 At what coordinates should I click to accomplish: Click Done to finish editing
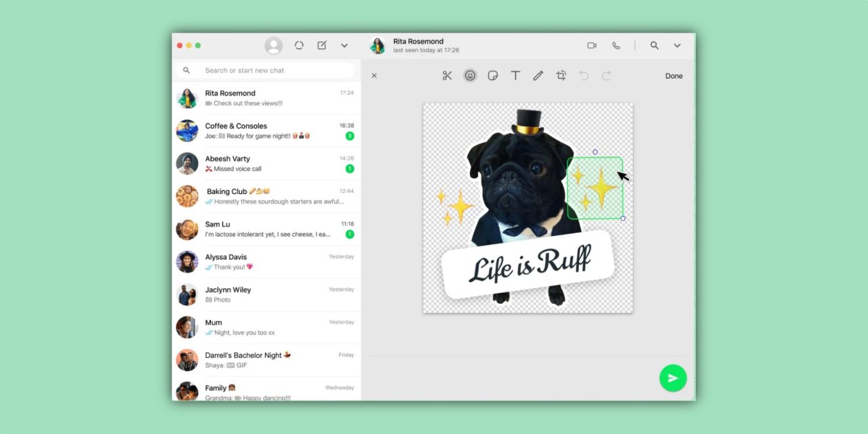point(673,76)
